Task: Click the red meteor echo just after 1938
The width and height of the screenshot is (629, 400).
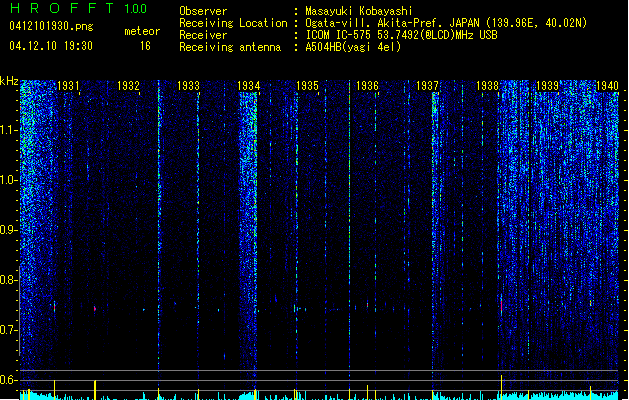Action: point(501,306)
